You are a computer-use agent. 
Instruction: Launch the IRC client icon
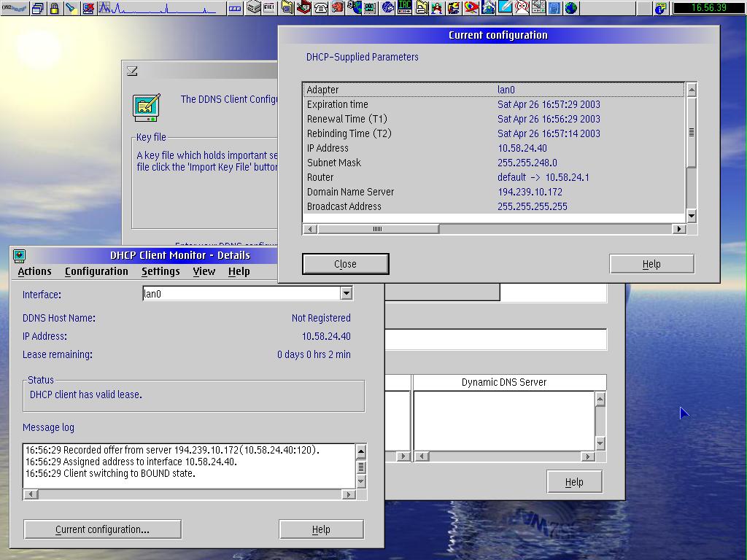click(404, 9)
